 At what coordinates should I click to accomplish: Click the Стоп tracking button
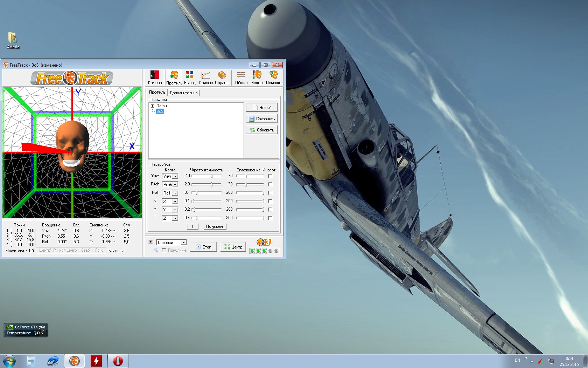click(203, 247)
